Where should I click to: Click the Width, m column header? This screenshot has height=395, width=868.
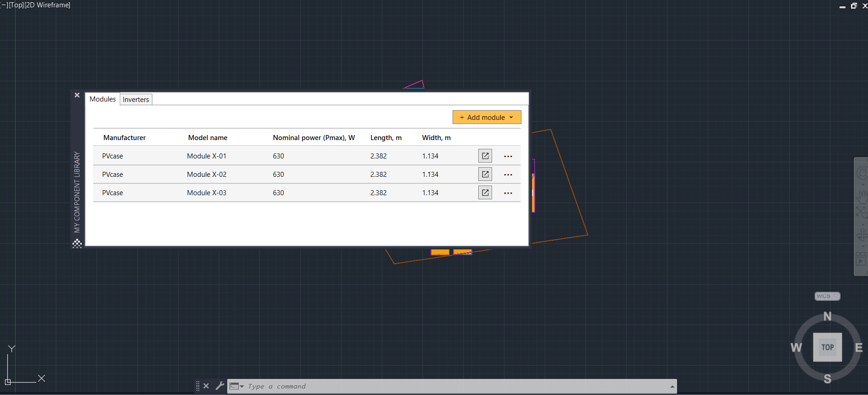437,137
